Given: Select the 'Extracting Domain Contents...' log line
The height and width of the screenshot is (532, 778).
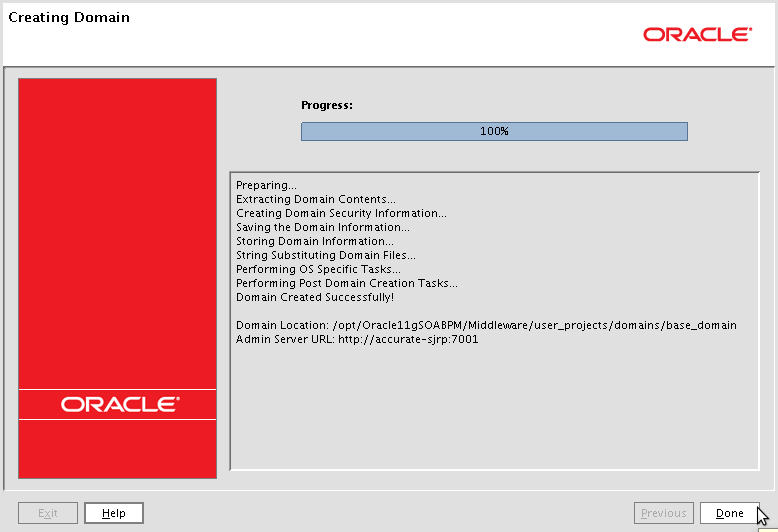Looking at the screenshot, I should (315, 199).
